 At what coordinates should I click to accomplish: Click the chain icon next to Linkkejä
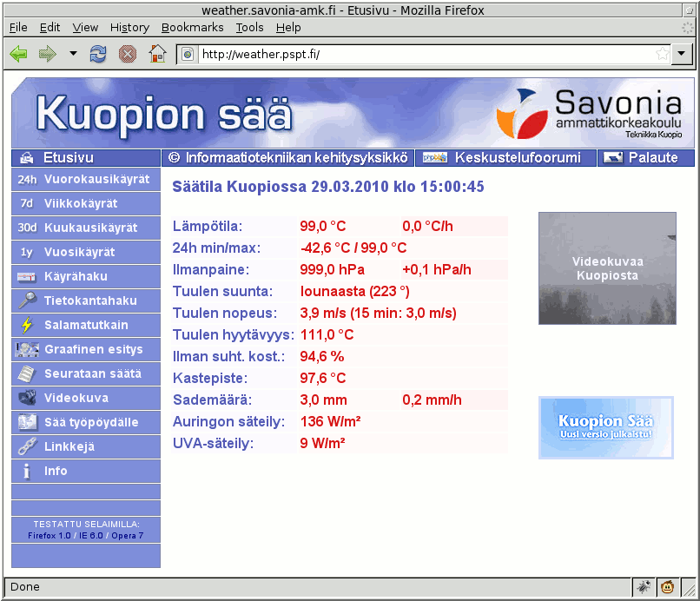click(x=27, y=446)
